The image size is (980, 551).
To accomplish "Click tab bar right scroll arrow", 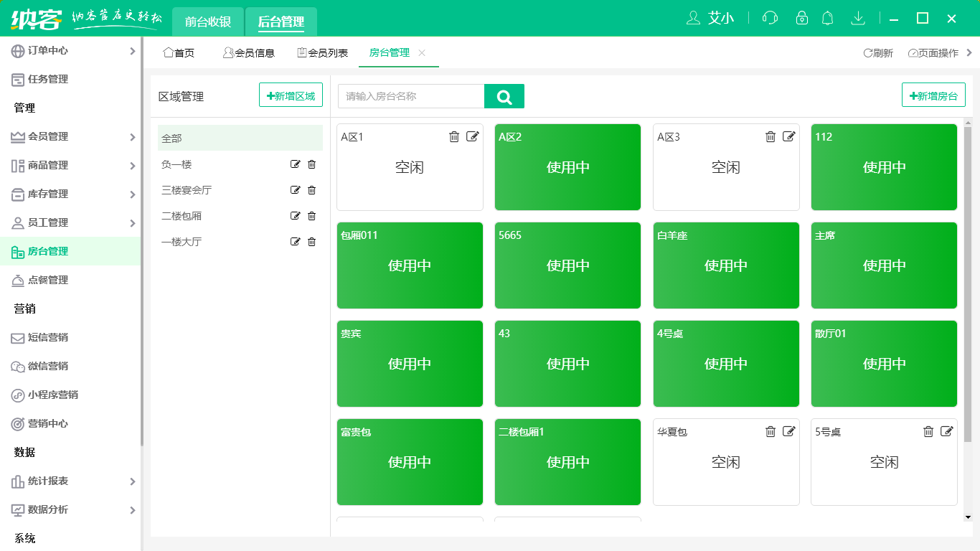I will 969,52.
